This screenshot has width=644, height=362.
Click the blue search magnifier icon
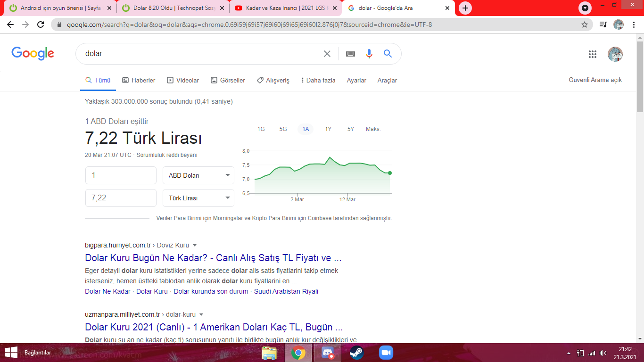388,54
